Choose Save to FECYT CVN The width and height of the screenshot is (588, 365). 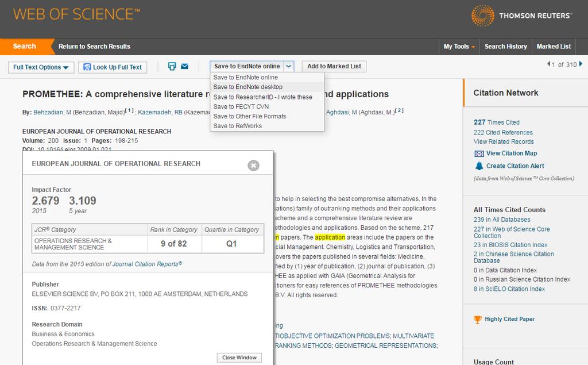(x=241, y=107)
